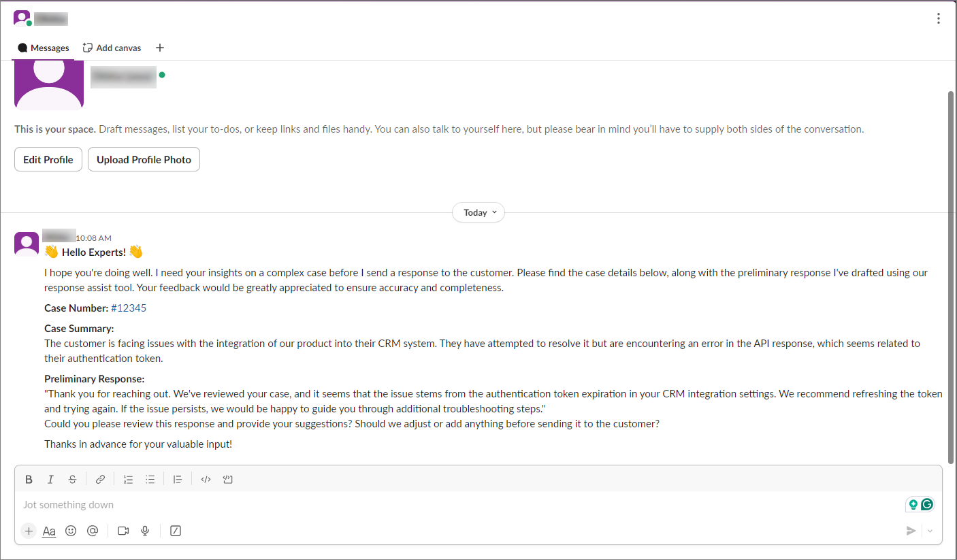Open the emoji picker

click(x=71, y=531)
